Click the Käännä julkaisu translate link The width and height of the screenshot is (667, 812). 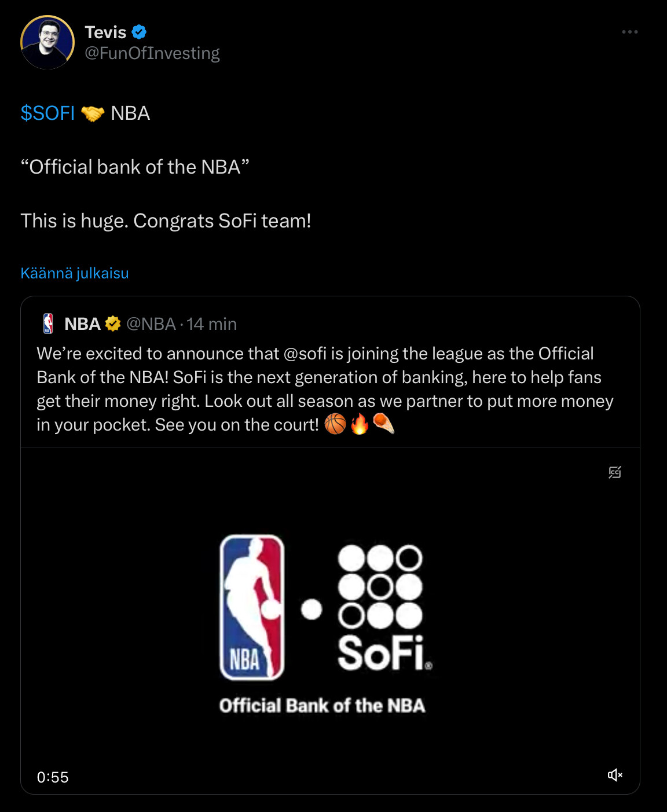75,273
